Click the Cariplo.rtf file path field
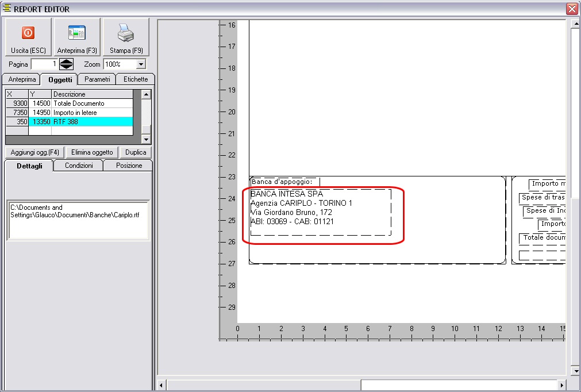581x392 pixels. pyautogui.click(x=78, y=220)
